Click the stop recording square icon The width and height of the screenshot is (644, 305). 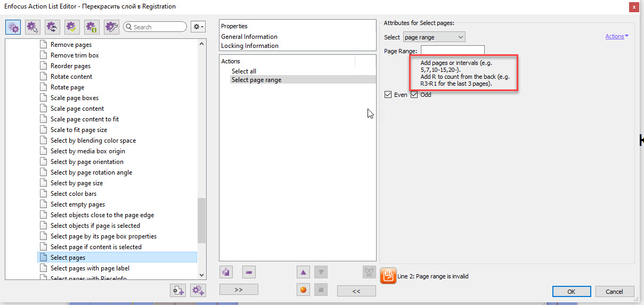[321, 290]
